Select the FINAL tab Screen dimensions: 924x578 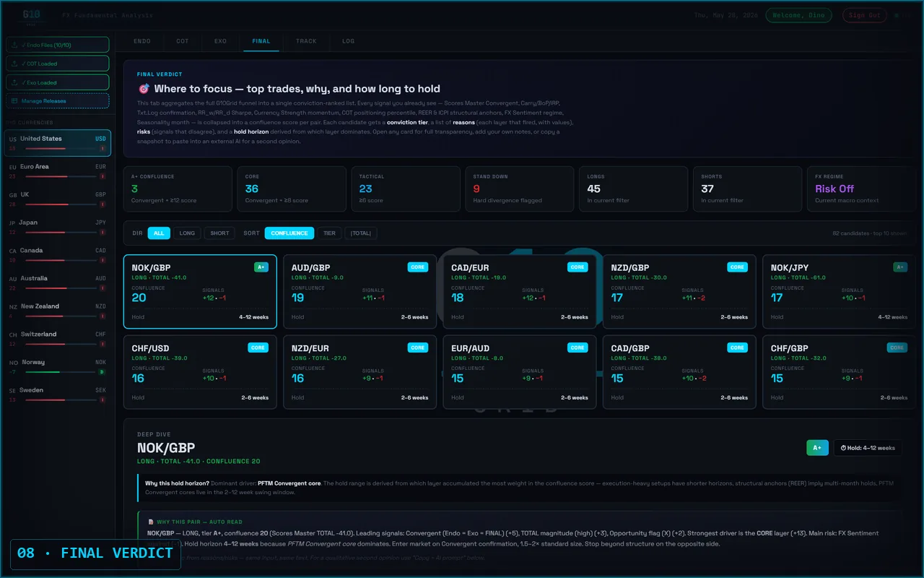click(261, 41)
